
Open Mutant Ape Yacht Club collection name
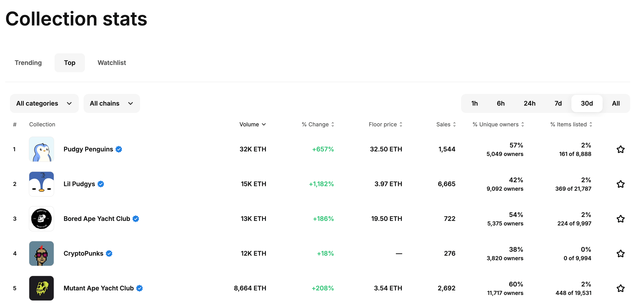pyautogui.click(x=99, y=288)
